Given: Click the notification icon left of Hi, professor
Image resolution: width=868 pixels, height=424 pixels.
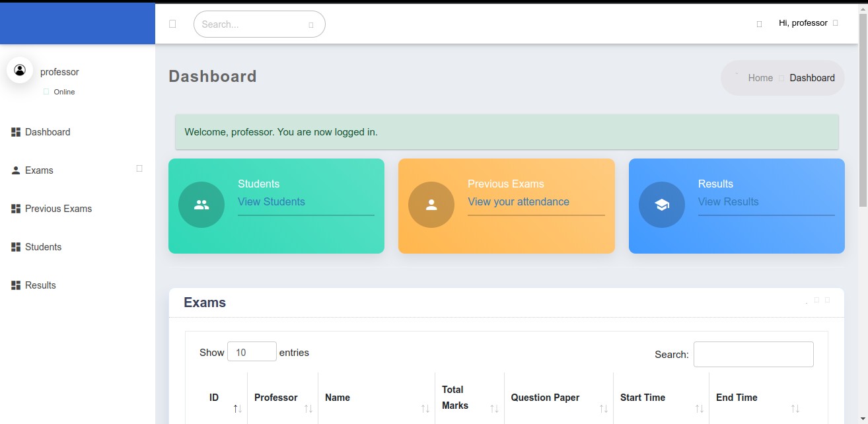Looking at the screenshot, I should (759, 24).
